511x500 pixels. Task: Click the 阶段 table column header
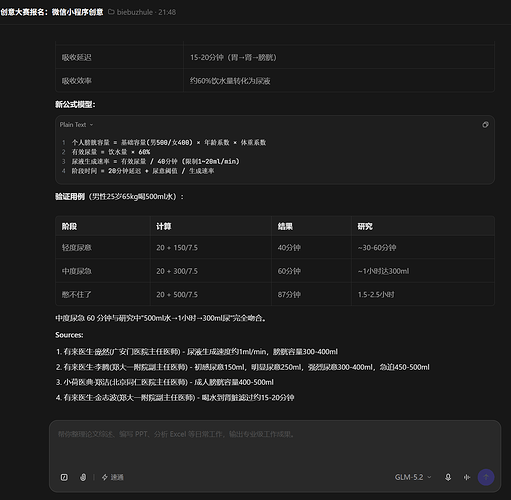(103, 226)
